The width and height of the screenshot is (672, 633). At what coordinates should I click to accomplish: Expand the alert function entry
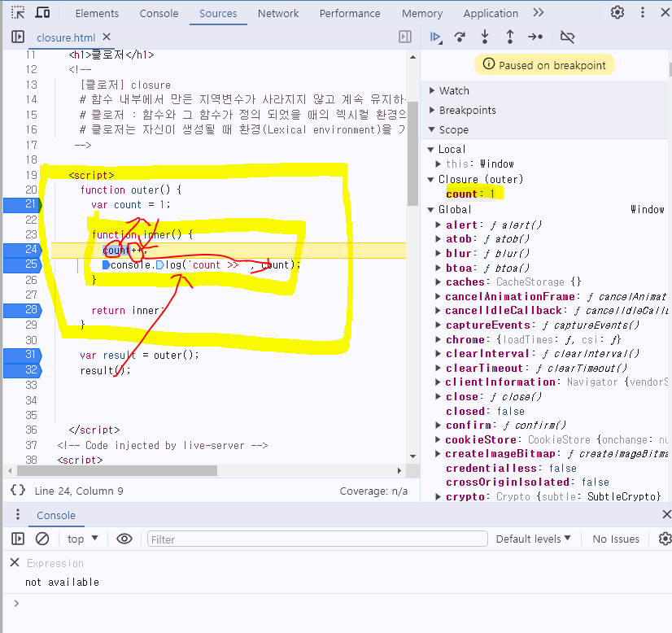click(438, 225)
